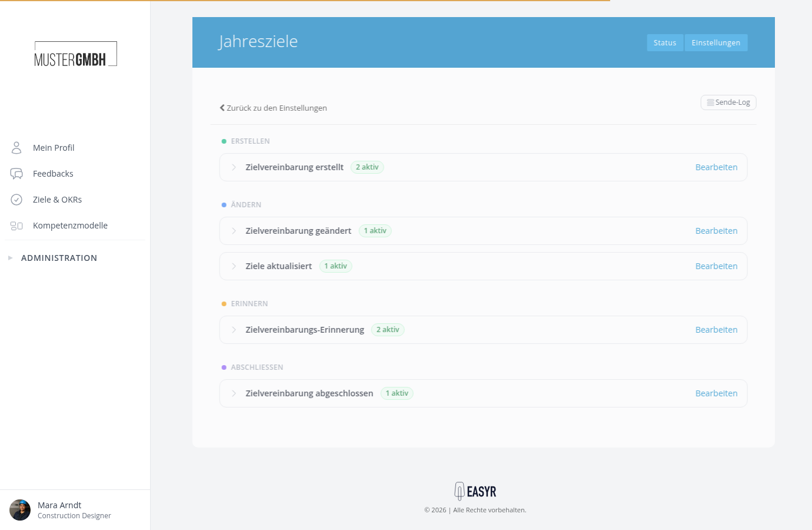Click Mara Arndt's avatar picture
Viewport: 812px width, 530px height.
pos(20,510)
